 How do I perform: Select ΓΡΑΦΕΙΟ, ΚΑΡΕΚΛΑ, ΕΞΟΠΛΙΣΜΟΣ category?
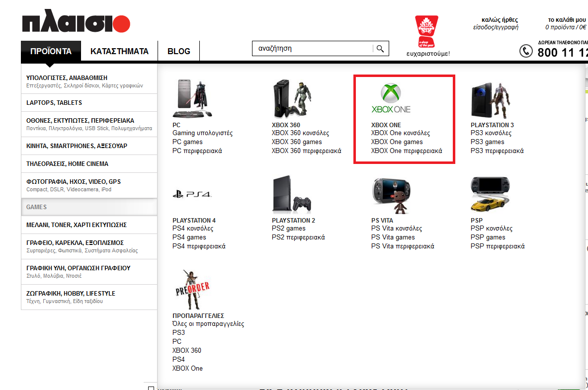click(x=89, y=246)
